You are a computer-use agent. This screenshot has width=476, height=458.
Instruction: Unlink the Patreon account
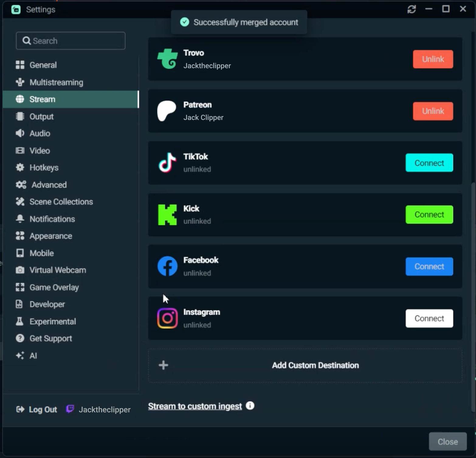tap(433, 111)
